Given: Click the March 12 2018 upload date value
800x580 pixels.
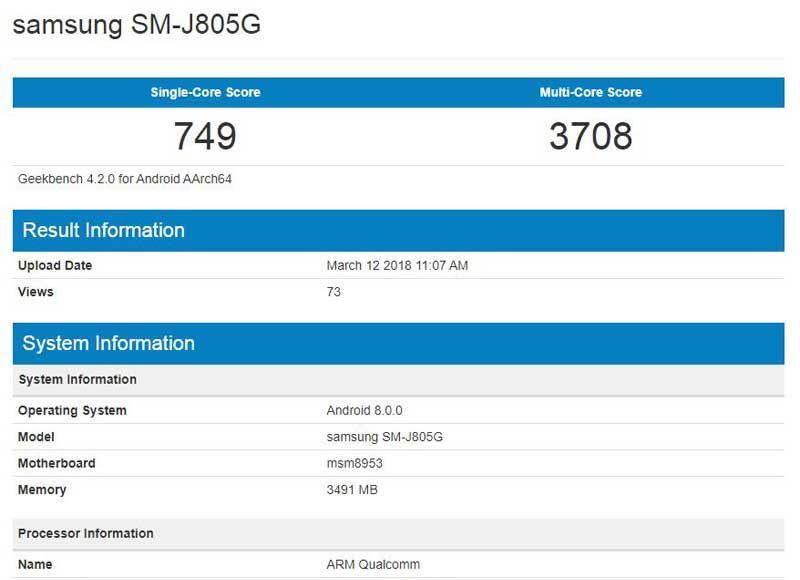Looking at the screenshot, I should 397,266.
